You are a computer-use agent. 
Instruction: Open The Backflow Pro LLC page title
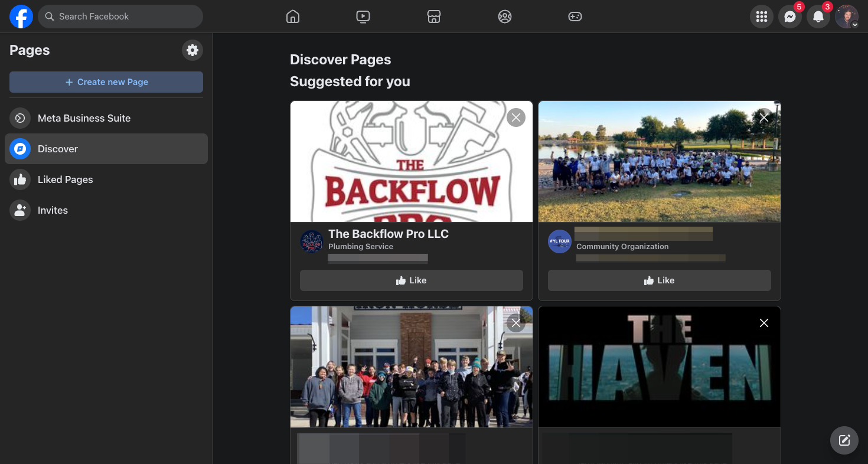(389, 234)
